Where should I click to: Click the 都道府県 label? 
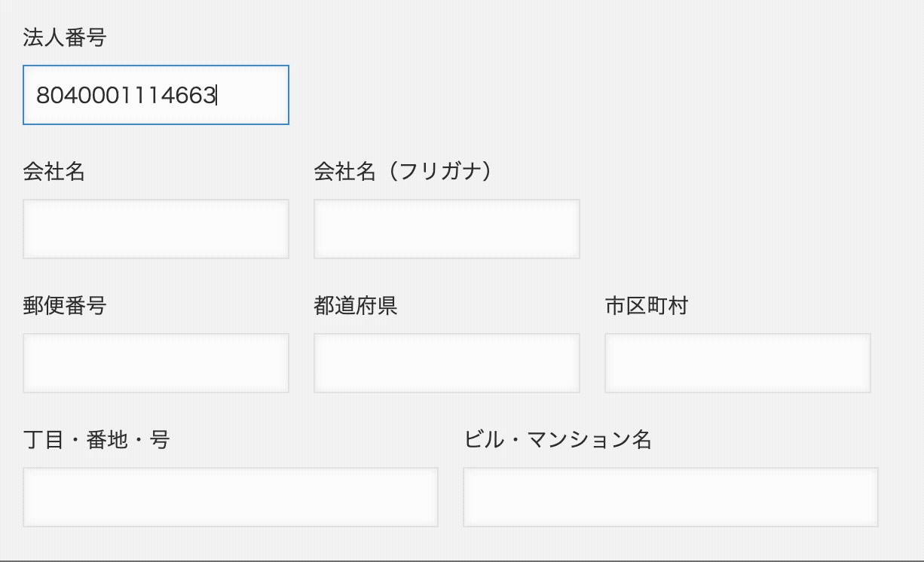pos(355,306)
